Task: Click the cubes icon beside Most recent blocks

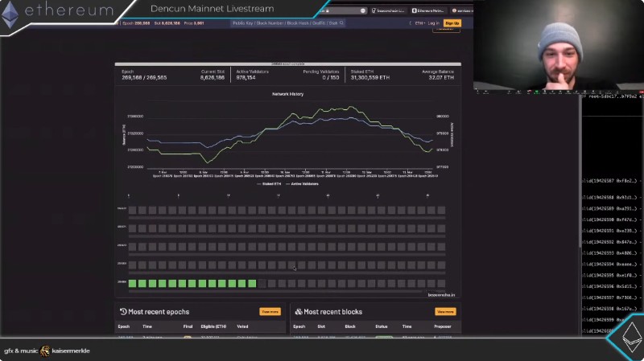Action: (299, 311)
